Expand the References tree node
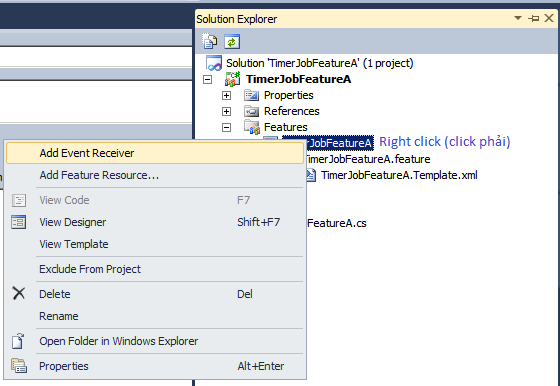This screenshot has height=386, width=560. [x=226, y=111]
